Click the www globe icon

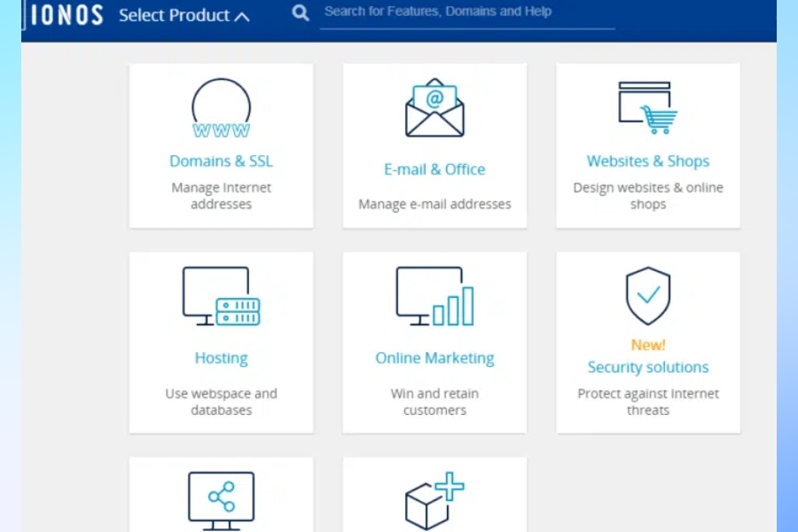click(222, 108)
